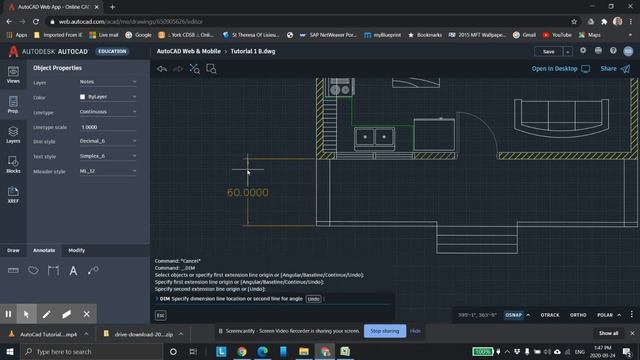The height and width of the screenshot is (360, 640).
Task: Click the command line input area
Action: (273, 299)
